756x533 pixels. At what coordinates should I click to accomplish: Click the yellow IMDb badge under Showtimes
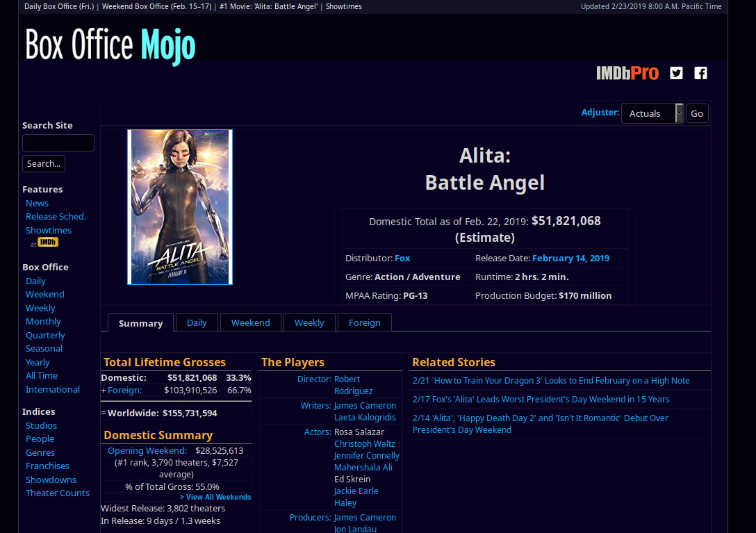[48, 242]
